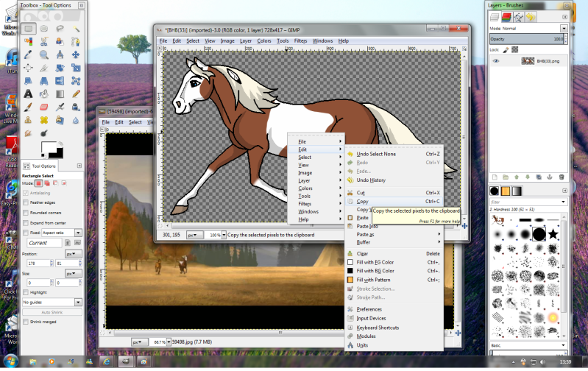Click the Opacity slider in Layers panel
Screen dimensions: 588x371
coord(527,39)
